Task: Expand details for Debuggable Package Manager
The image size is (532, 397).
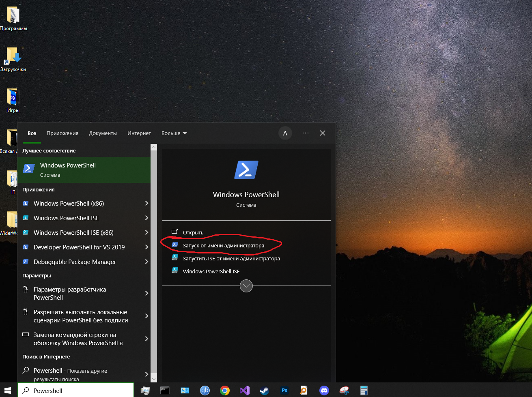Action: (146, 262)
